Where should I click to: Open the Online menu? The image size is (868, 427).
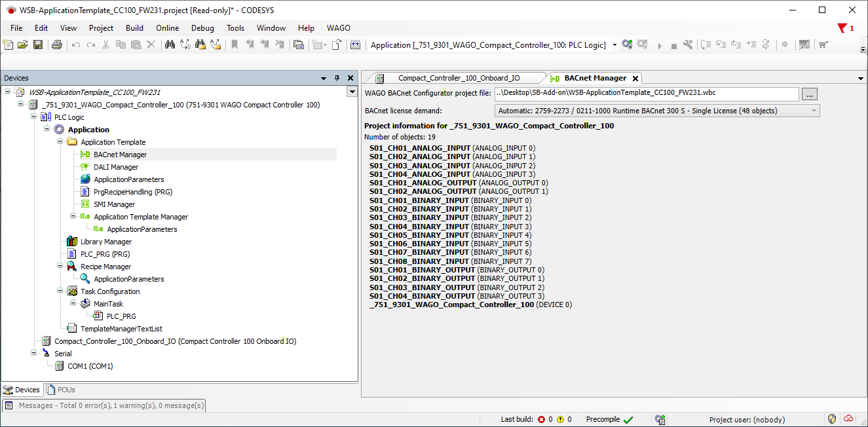pos(168,28)
